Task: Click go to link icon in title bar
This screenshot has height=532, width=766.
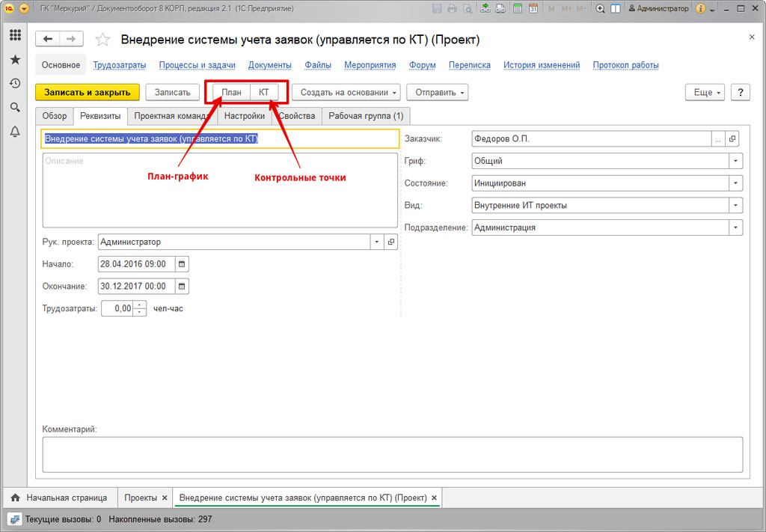Action: [500, 8]
